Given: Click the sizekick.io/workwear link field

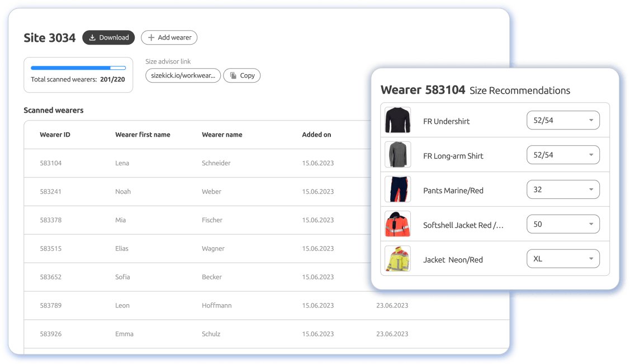Looking at the screenshot, I should [183, 75].
